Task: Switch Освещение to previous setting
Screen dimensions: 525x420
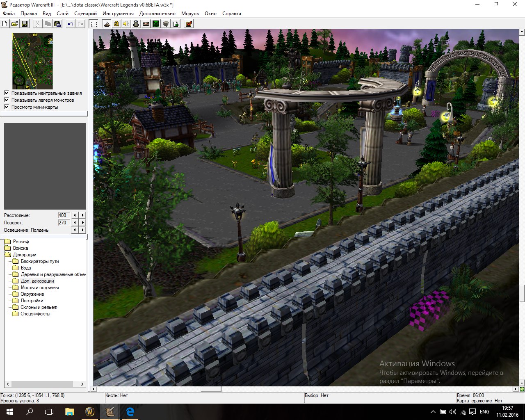Action: point(75,230)
